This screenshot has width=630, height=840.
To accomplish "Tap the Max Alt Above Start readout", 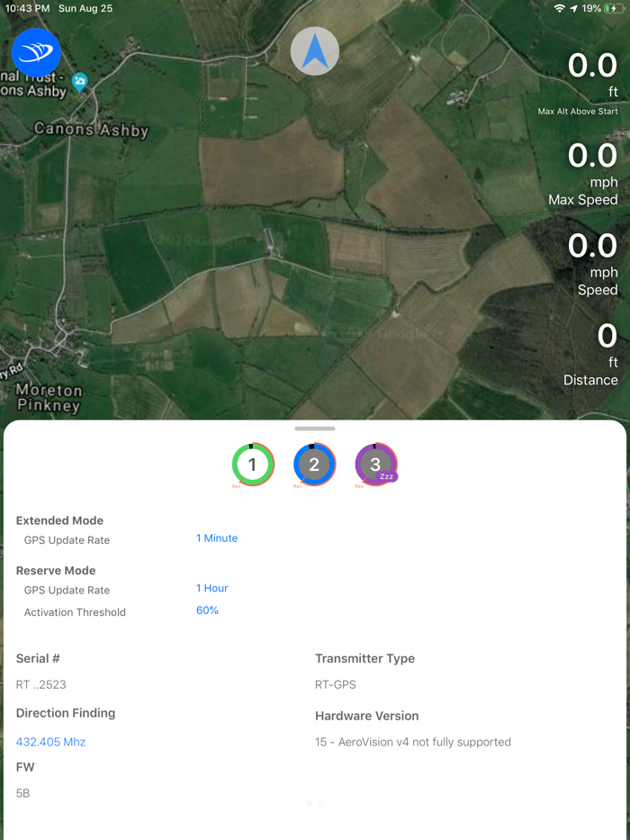I will [578, 84].
